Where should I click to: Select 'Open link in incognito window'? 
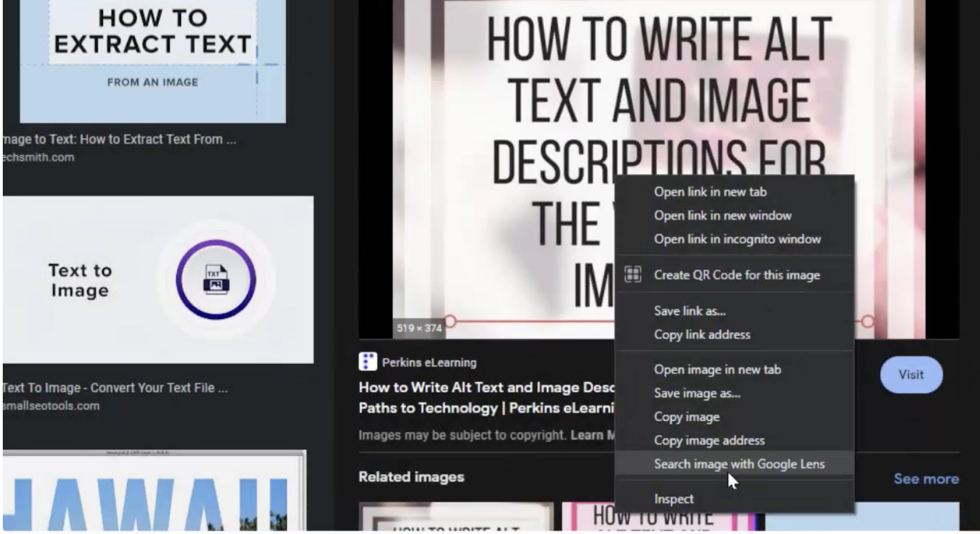pyautogui.click(x=737, y=239)
